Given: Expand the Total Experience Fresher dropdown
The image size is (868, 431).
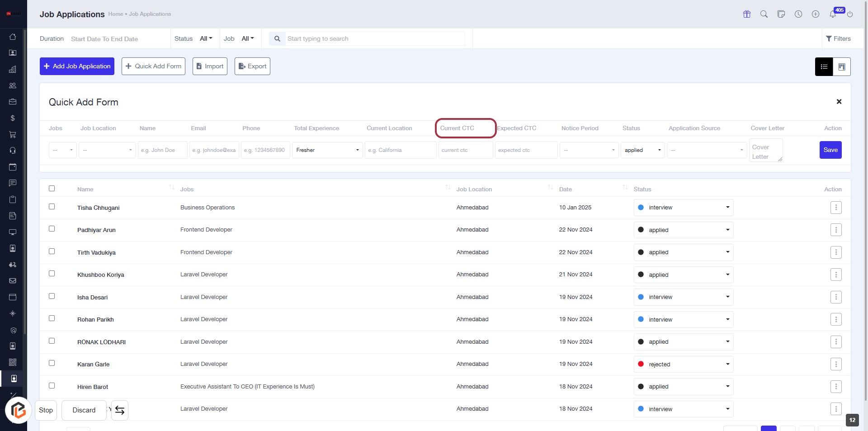Looking at the screenshot, I should (x=327, y=150).
